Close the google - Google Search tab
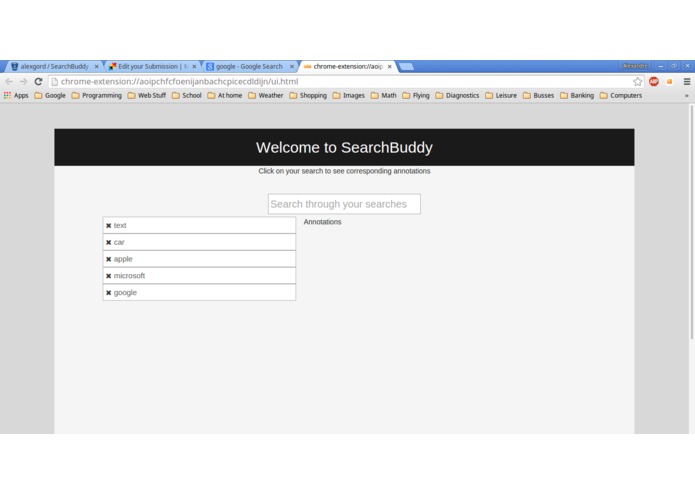 292,66
